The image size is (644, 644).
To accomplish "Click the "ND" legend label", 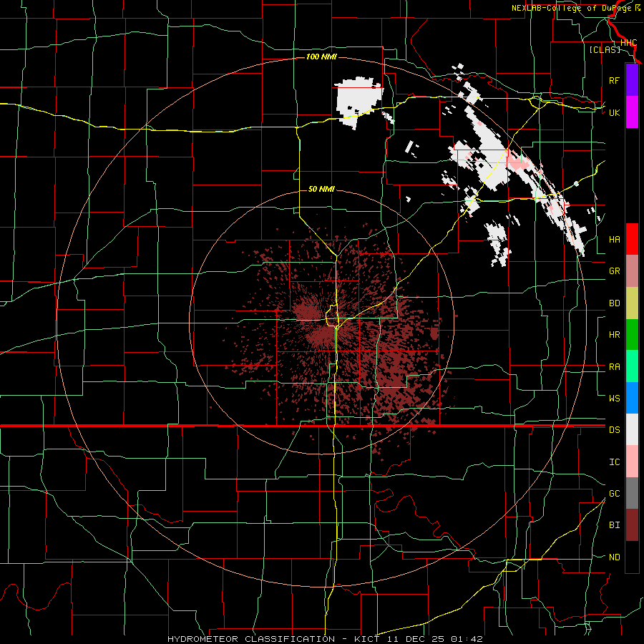I will pos(614,557).
